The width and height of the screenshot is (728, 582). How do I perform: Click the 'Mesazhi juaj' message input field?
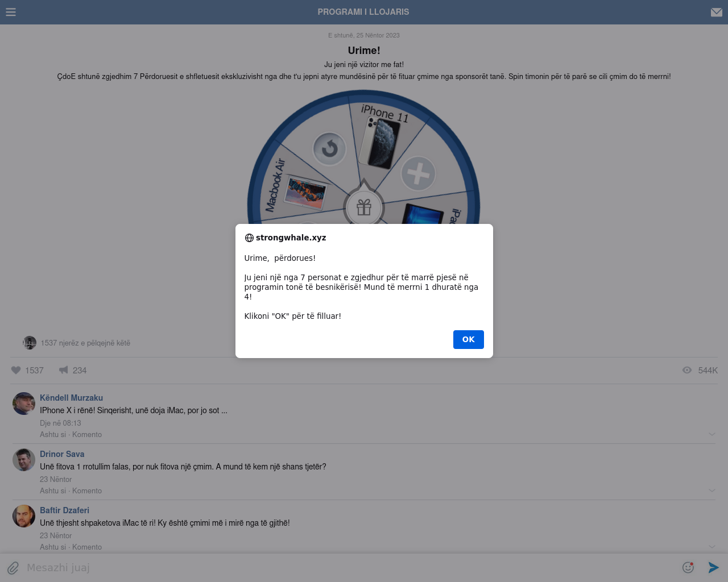[x=341, y=568]
